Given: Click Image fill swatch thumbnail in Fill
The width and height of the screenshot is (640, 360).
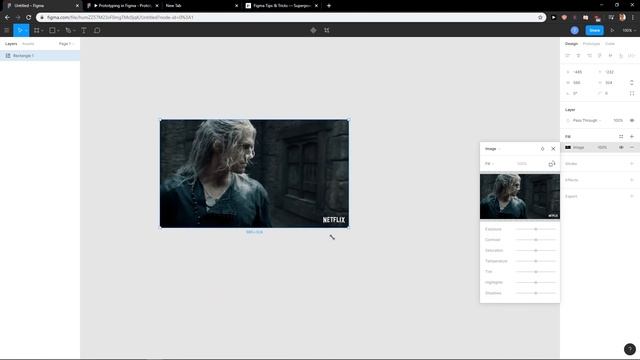Looking at the screenshot, I should (x=568, y=147).
